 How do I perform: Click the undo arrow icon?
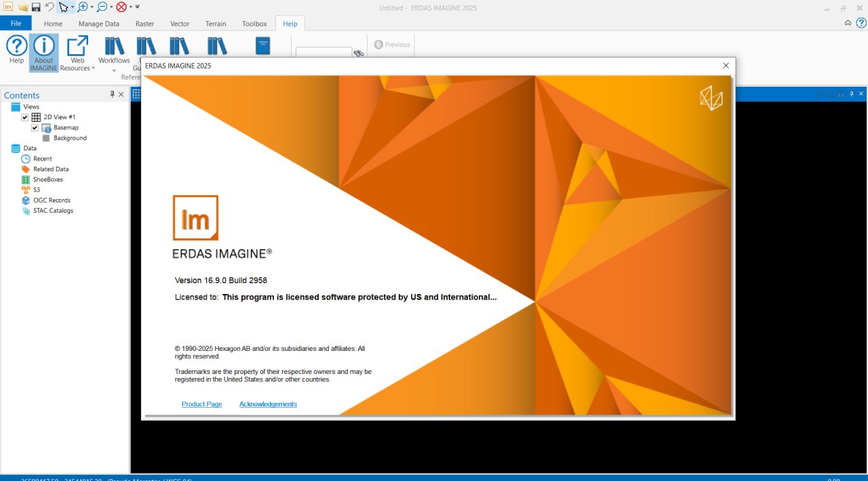49,7
